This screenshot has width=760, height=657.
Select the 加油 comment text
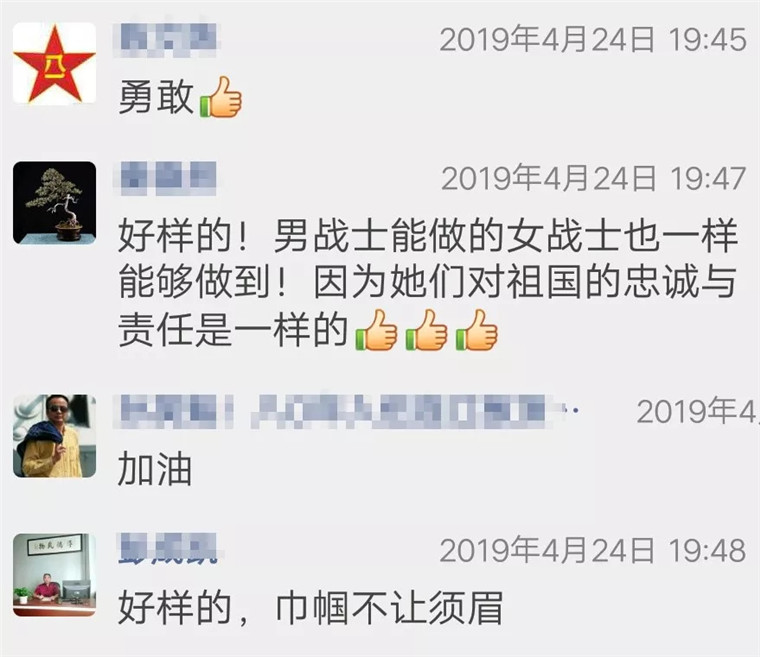(155, 469)
